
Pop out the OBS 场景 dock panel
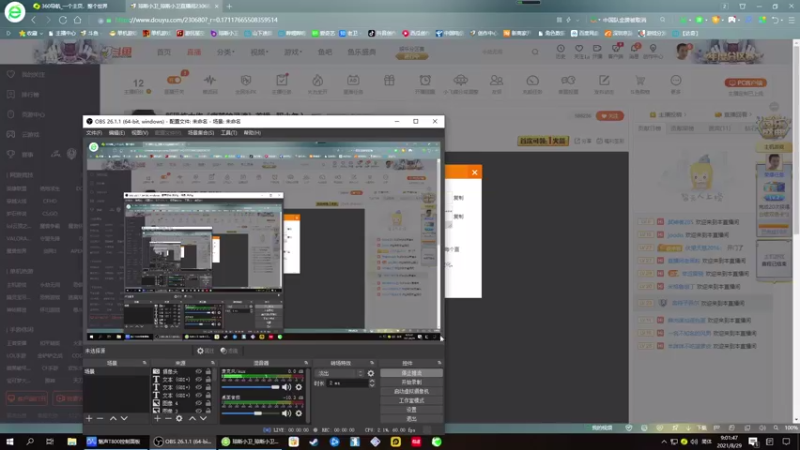coord(144,363)
